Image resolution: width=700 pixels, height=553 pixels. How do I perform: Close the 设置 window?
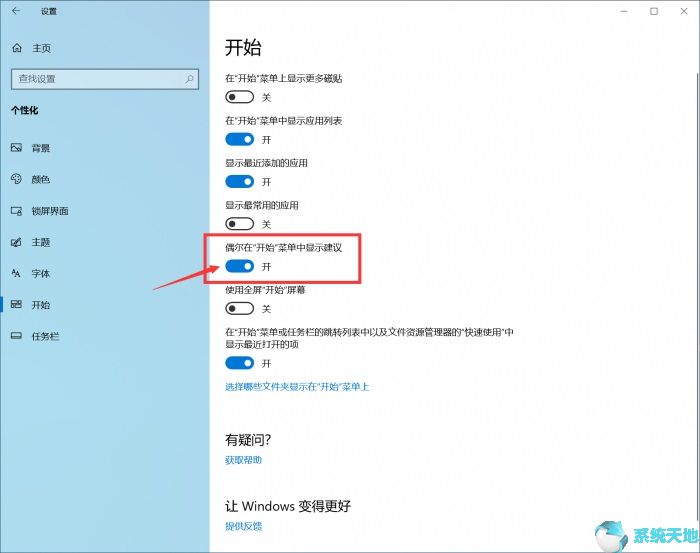[684, 11]
